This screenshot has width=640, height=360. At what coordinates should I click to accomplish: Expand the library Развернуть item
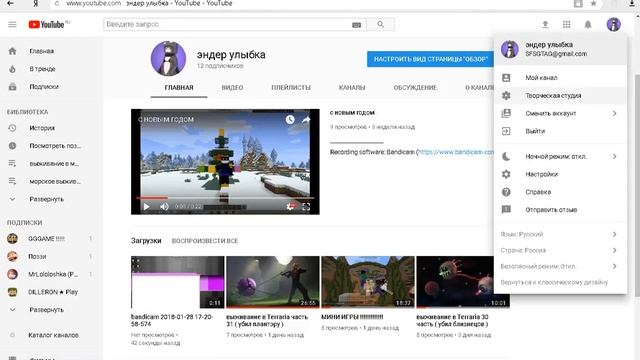coord(47,199)
